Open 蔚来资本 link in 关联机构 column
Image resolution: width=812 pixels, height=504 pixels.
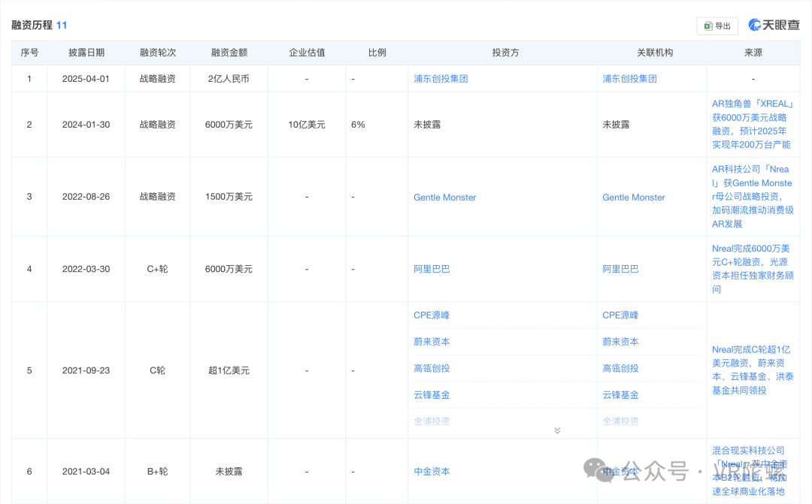(x=620, y=342)
